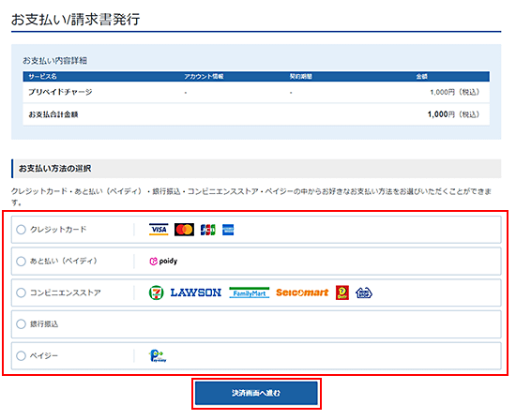
Task: Click the Daily Yamazaki logo
Action: [342, 292]
